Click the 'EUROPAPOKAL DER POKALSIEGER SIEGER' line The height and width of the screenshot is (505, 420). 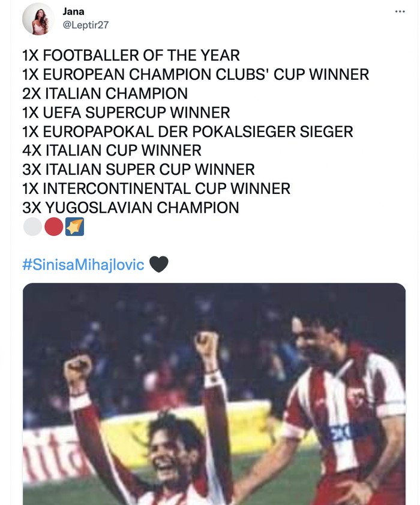pyautogui.click(x=187, y=132)
